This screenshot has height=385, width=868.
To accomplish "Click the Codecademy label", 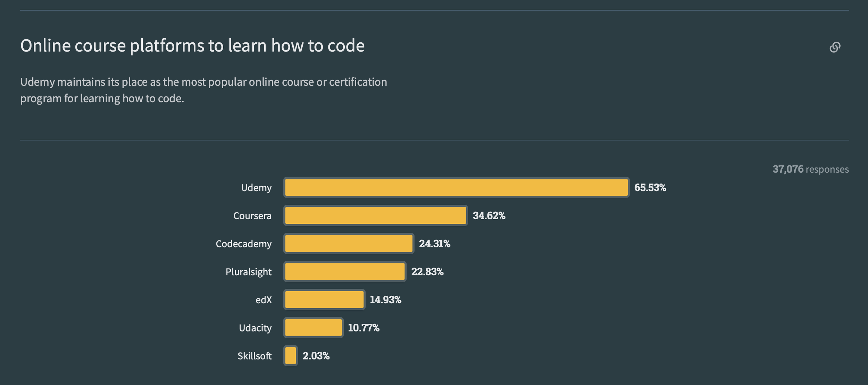I will click(x=243, y=244).
